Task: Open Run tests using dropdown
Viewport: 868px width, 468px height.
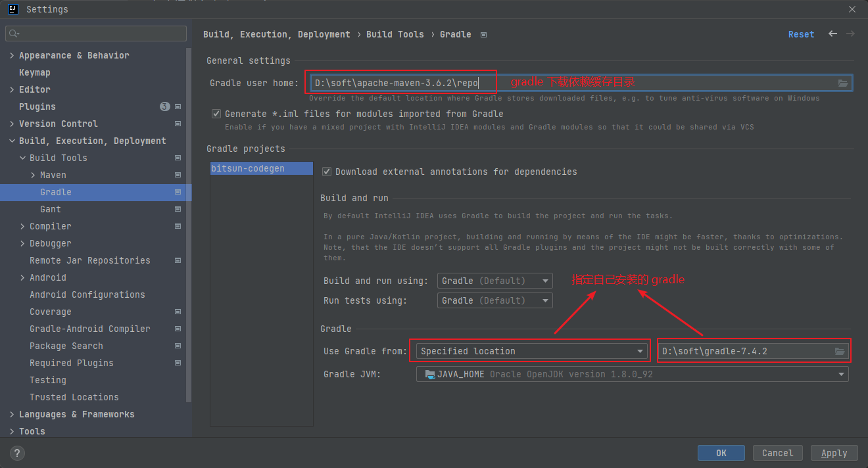Action: 495,300
